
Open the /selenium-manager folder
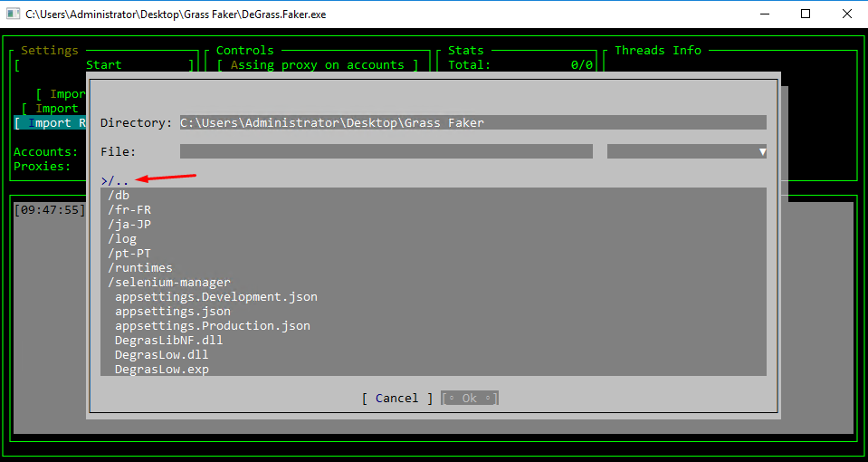coord(169,283)
